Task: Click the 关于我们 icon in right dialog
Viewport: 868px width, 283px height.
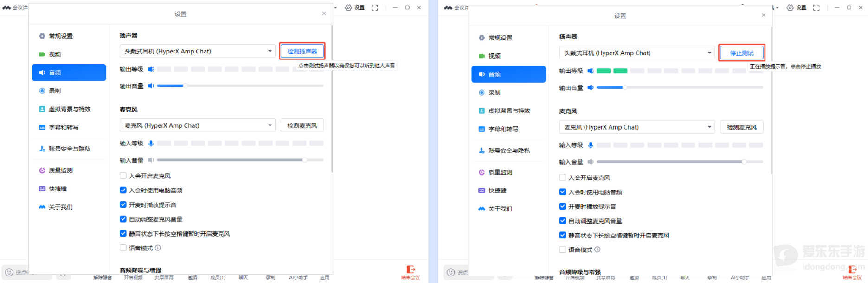Action: point(482,209)
